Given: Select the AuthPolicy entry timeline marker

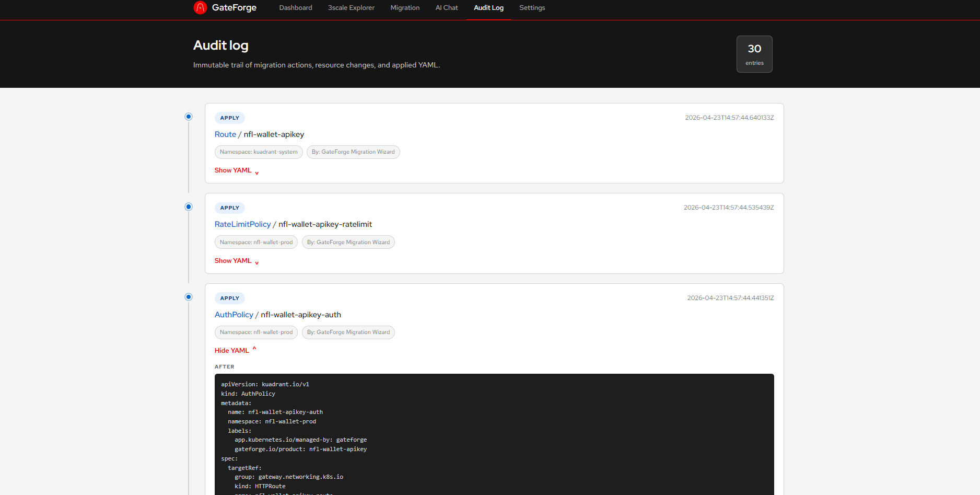Looking at the screenshot, I should [189, 297].
